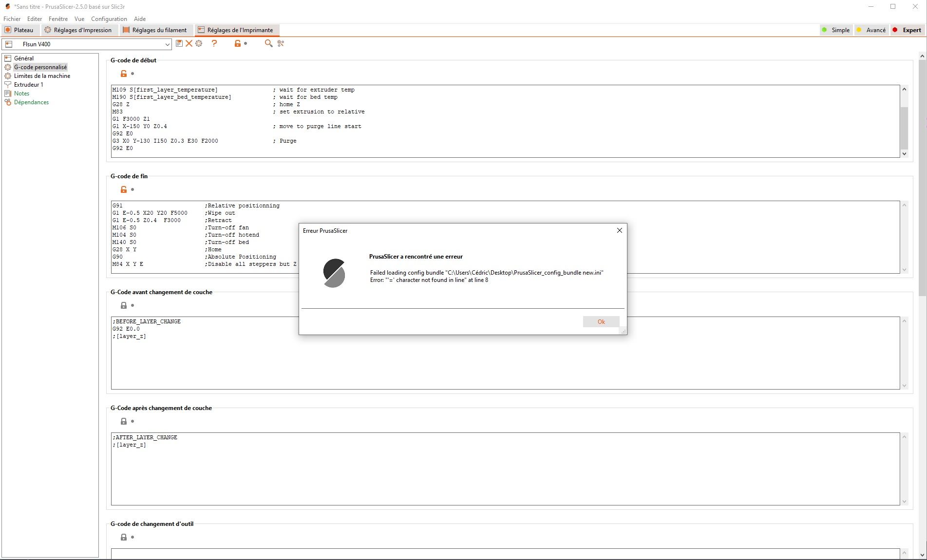Click the main page vertical scrollbar thumb

922,178
